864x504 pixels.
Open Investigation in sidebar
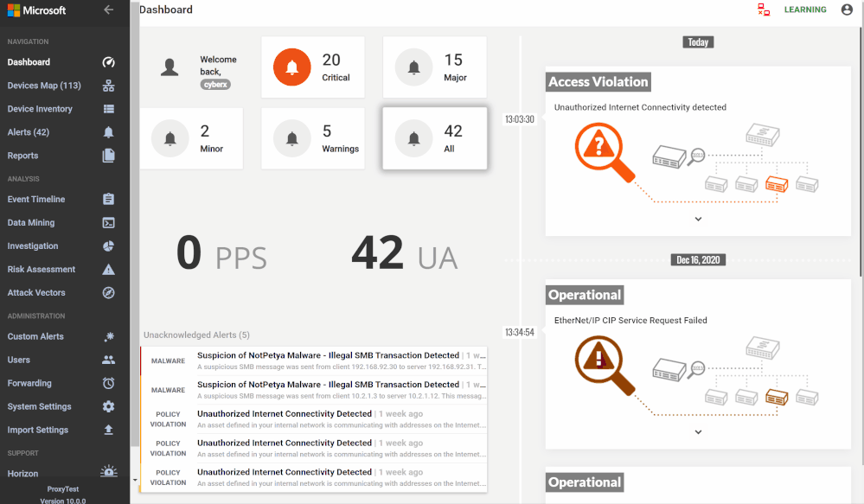pyautogui.click(x=33, y=246)
